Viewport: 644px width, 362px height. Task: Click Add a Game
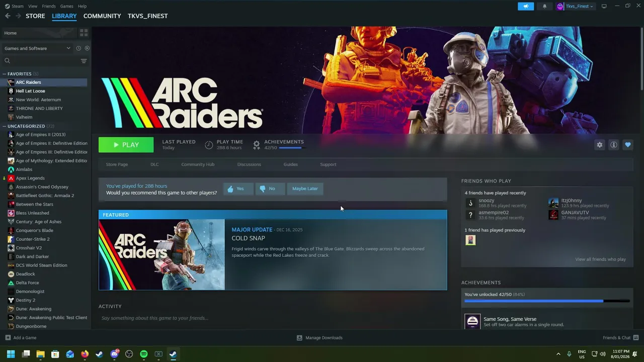click(21, 338)
